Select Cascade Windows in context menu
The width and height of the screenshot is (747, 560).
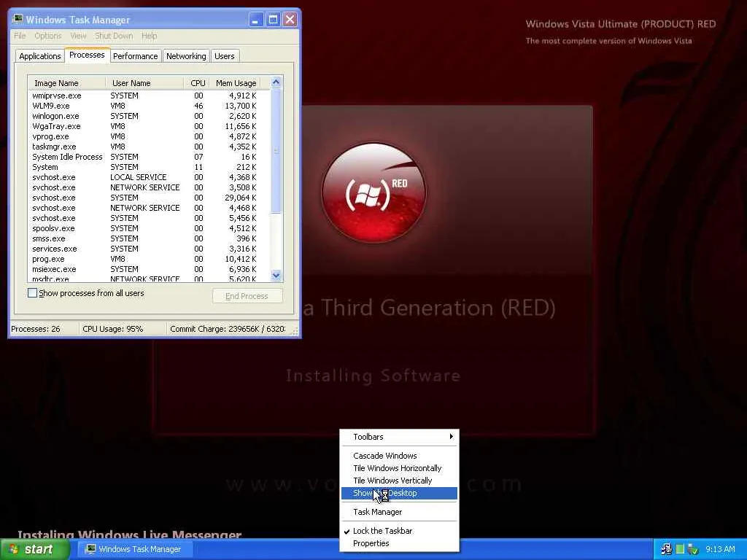tap(385, 456)
